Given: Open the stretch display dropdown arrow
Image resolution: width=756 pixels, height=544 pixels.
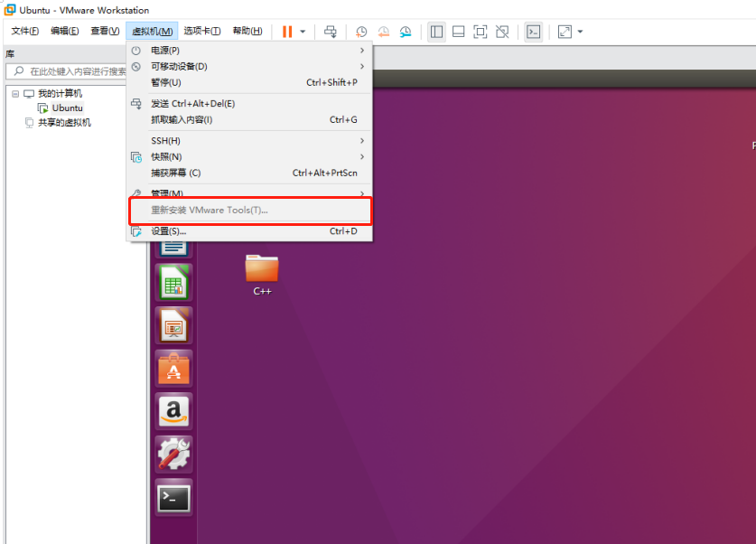Looking at the screenshot, I should tap(580, 32).
